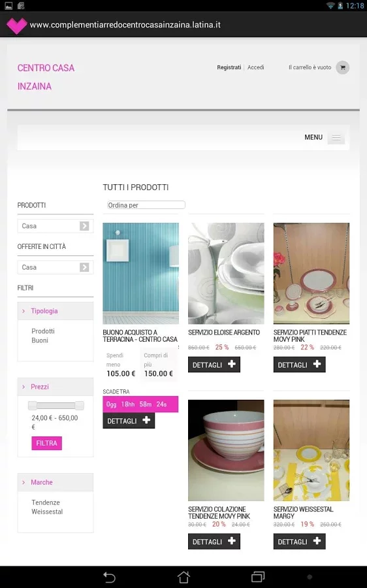Expand the Offerte in città Casa arrow
The height and width of the screenshot is (588, 367).
84,267
